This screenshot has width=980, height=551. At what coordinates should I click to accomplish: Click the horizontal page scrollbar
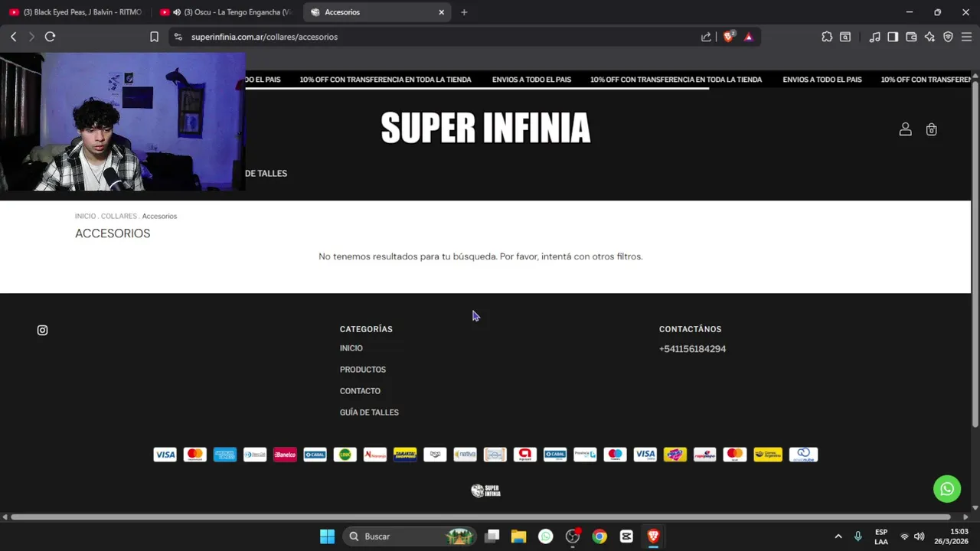[480, 517]
